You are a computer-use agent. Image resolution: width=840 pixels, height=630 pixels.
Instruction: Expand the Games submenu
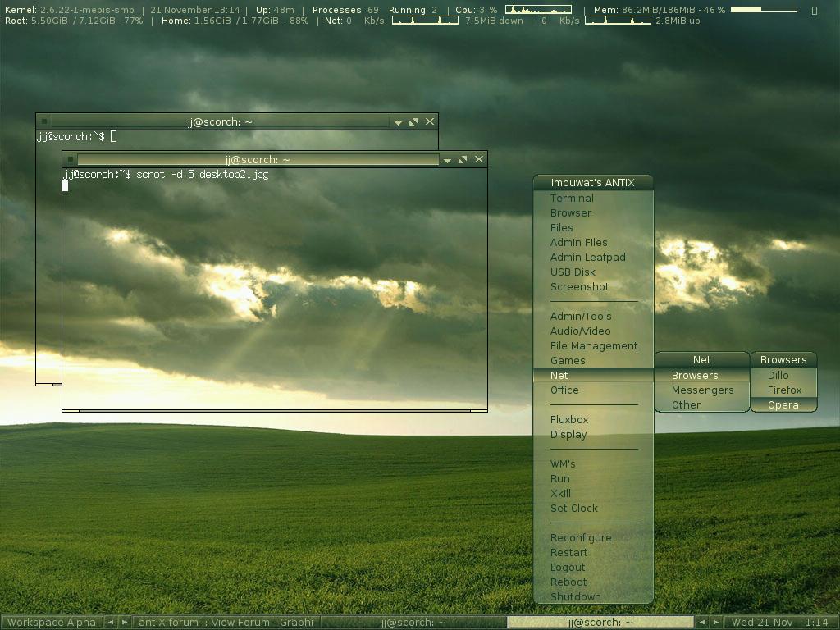click(594, 361)
